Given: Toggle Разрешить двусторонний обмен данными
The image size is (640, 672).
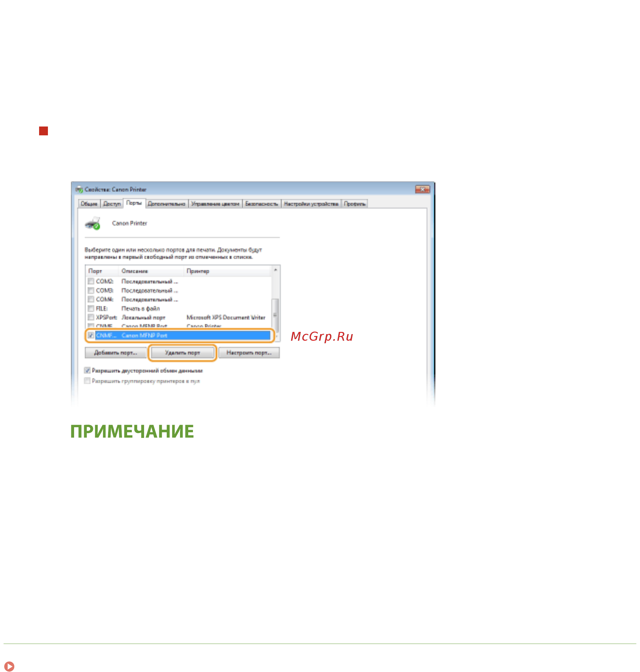Looking at the screenshot, I should [x=87, y=371].
